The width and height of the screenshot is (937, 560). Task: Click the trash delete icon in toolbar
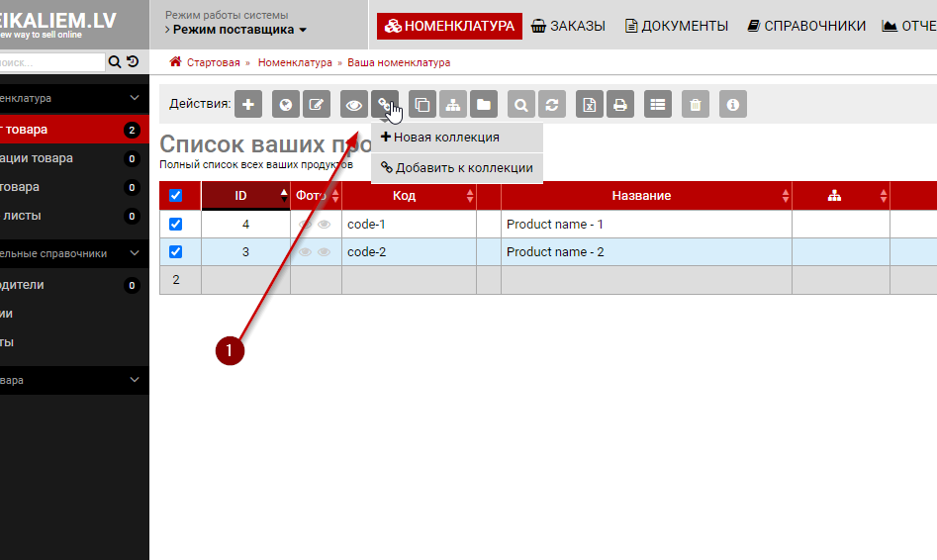click(x=696, y=104)
